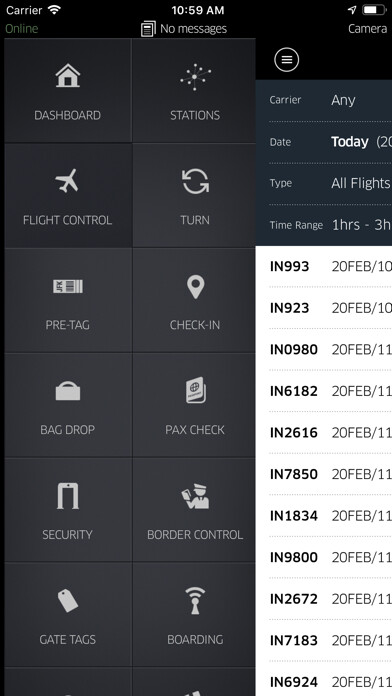Open the Pre-Tag JFK label icon
392x696 pixels.
click(x=67, y=286)
